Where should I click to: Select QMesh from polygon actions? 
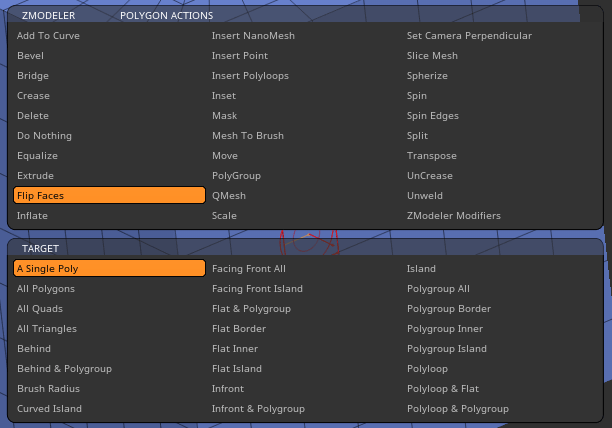229,196
